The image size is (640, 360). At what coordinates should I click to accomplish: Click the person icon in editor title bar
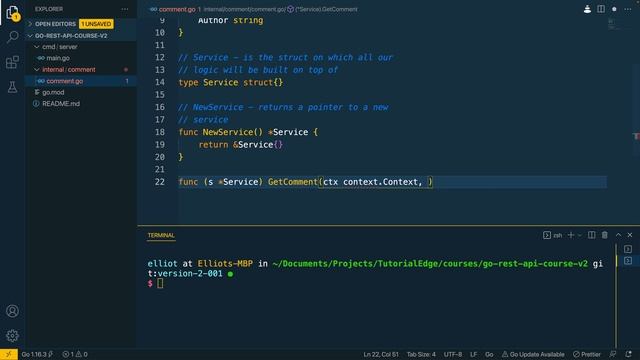click(x=587, y=9)
